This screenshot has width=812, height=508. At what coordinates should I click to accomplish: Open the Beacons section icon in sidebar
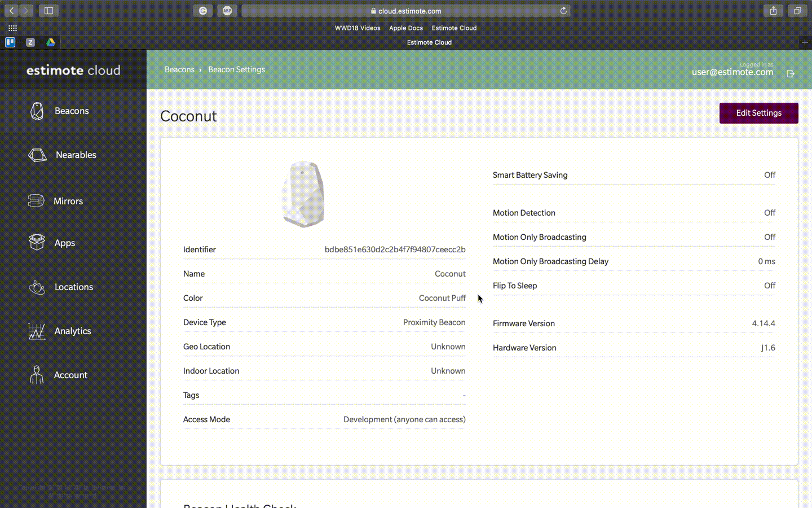[37, 111]
